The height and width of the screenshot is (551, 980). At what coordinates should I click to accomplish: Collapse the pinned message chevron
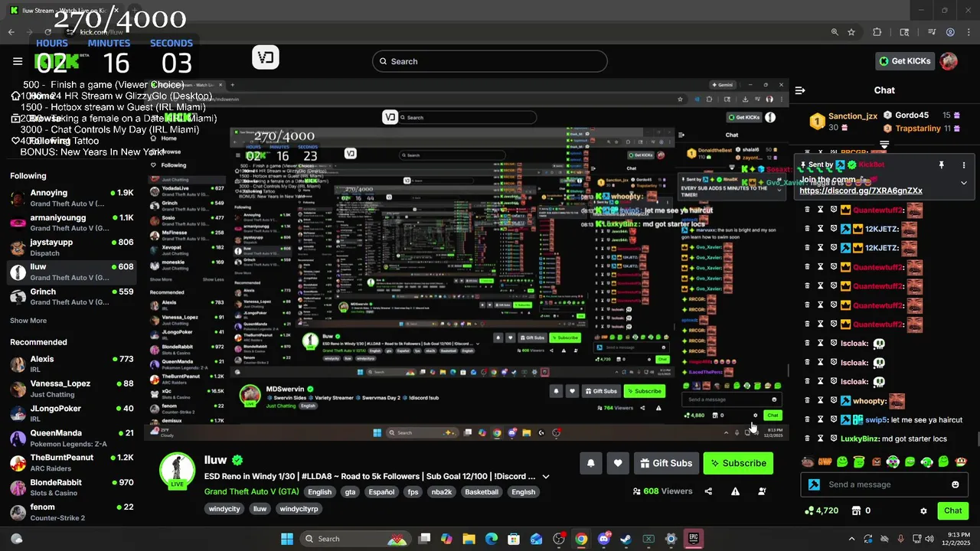(964, 183)
